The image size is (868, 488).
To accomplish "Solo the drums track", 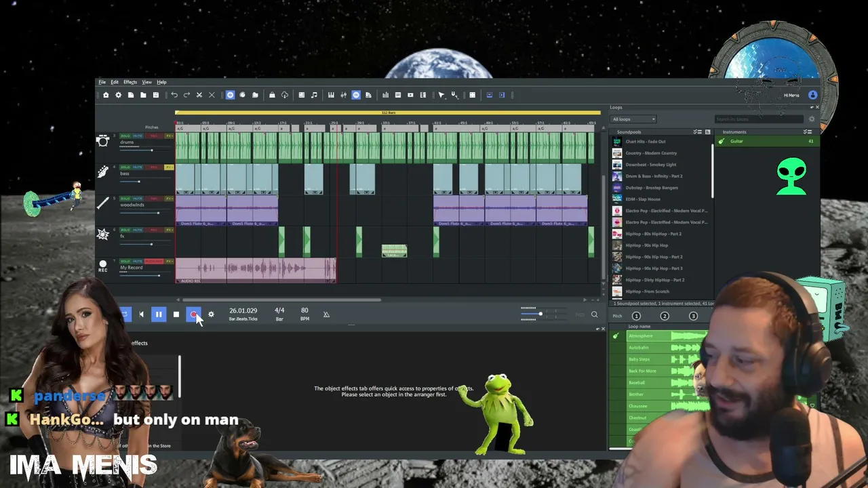I will coord(125,136).
